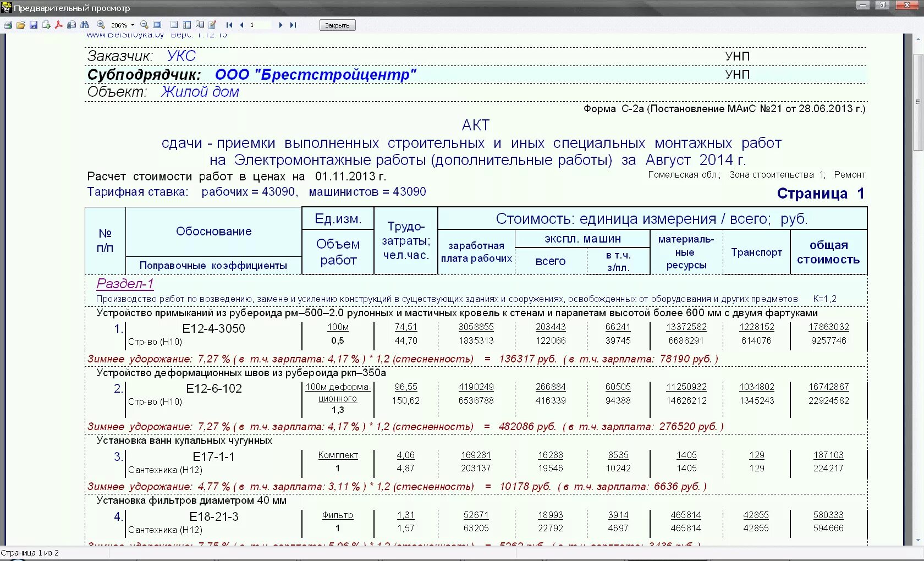Zoom in with the magnifier plus icon

click(x=101, y=25)
